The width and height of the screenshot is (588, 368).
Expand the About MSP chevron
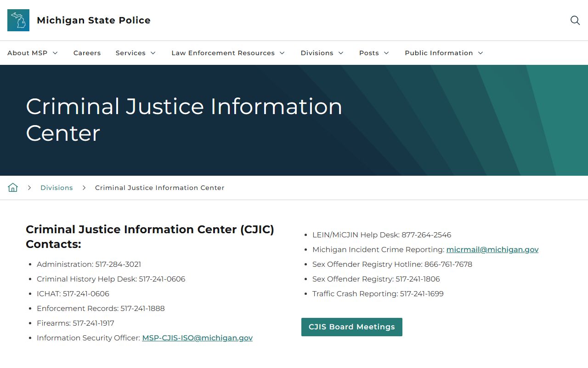pos(55,53)
